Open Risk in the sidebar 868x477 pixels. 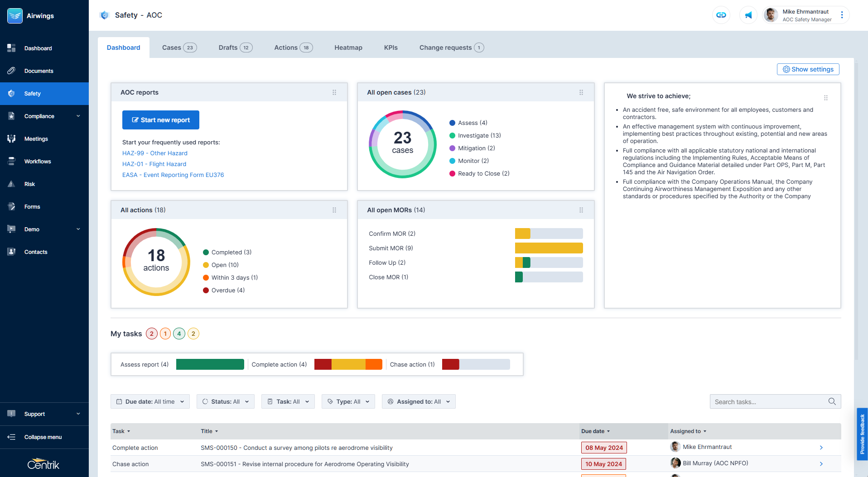pos(44,184)
